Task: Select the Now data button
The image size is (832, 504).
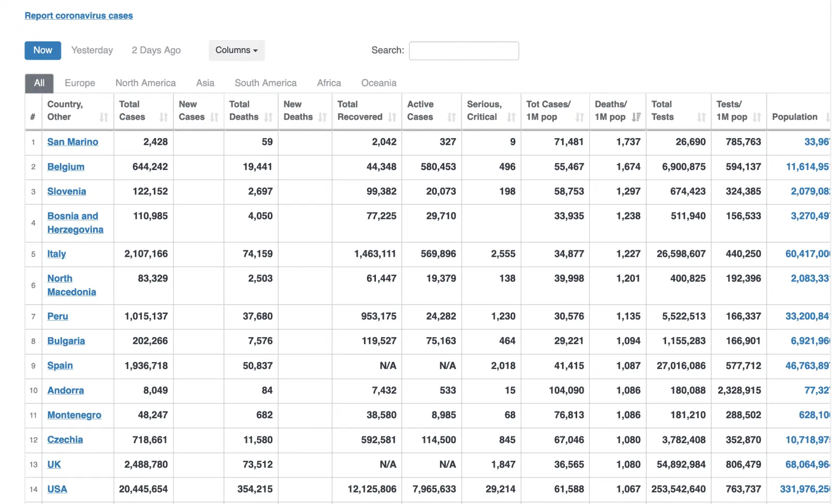Action: (x=43, y=50)
